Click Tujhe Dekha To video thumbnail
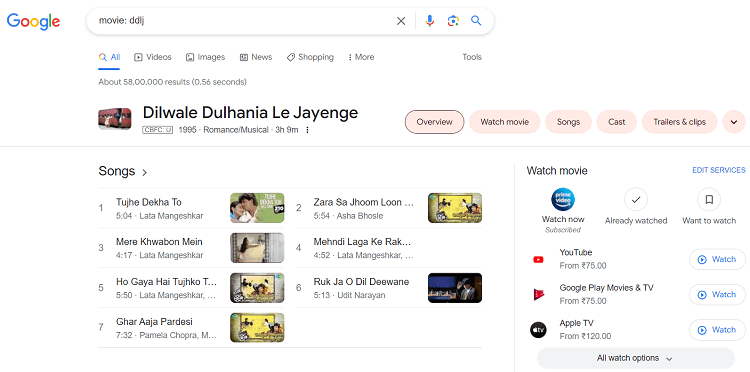 coord(257,208)
